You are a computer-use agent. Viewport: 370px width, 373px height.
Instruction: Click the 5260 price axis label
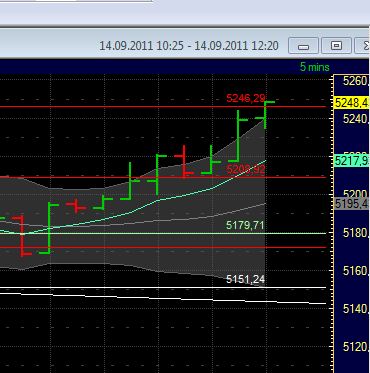pos(356,81)
